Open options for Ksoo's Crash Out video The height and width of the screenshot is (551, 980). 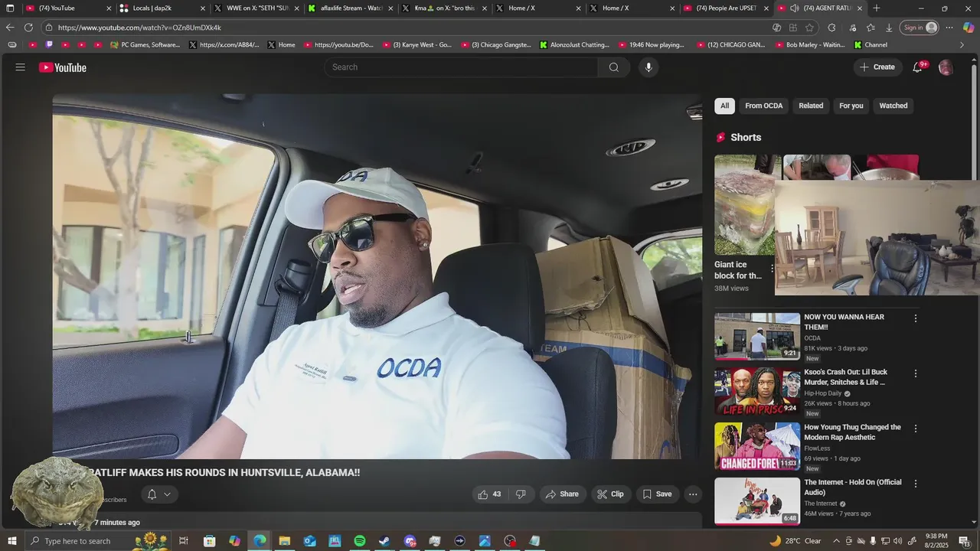coord(915,373)
